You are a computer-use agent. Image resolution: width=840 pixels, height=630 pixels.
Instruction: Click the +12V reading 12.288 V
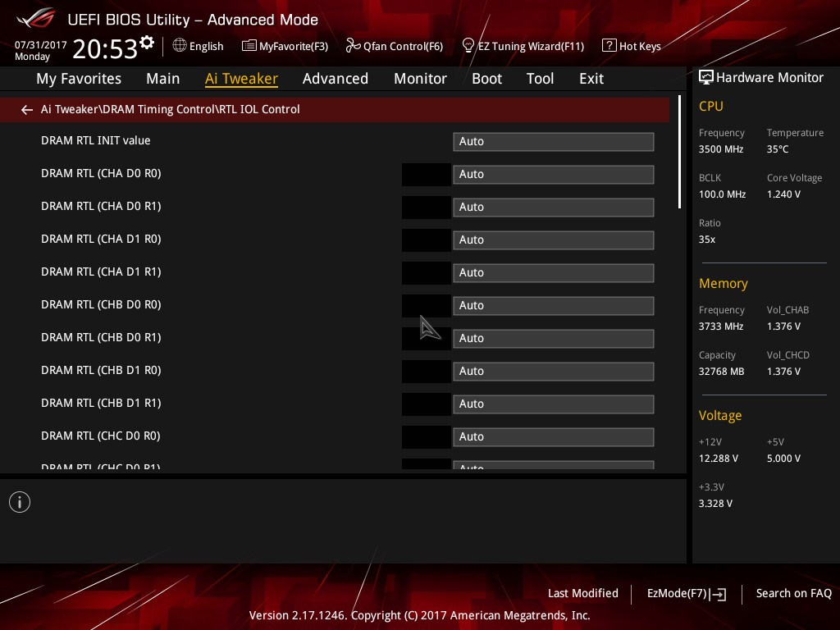point(719,459)
